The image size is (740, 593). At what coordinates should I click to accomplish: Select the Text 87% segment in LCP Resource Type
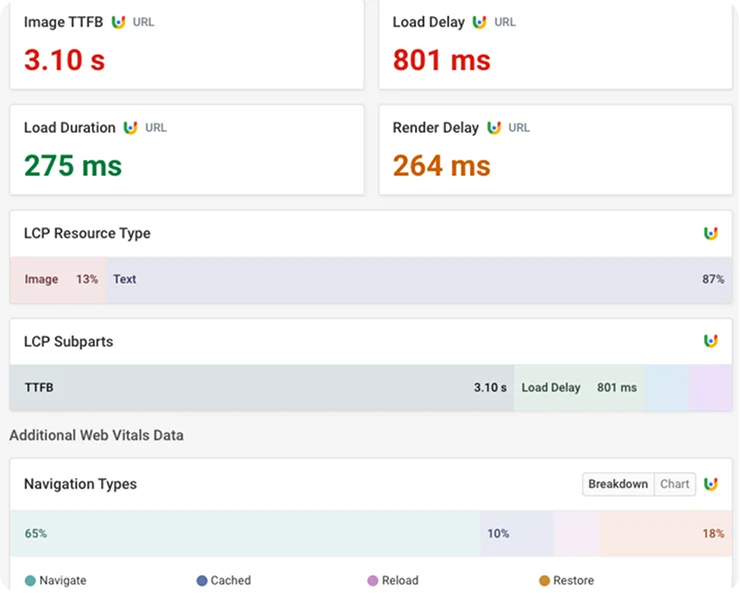coord(419,279)
